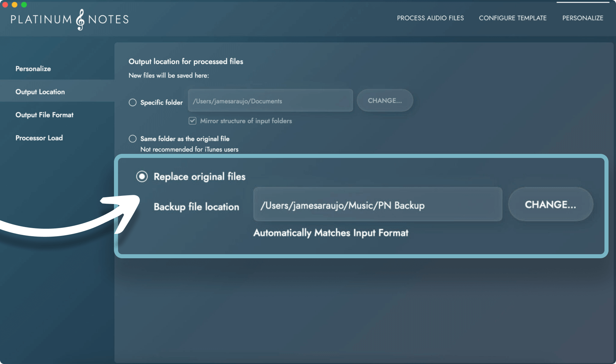This screenshot has height=364, width=616.
Task: Click the 'Output location for processed files' heading
Action: click(186, 61)
